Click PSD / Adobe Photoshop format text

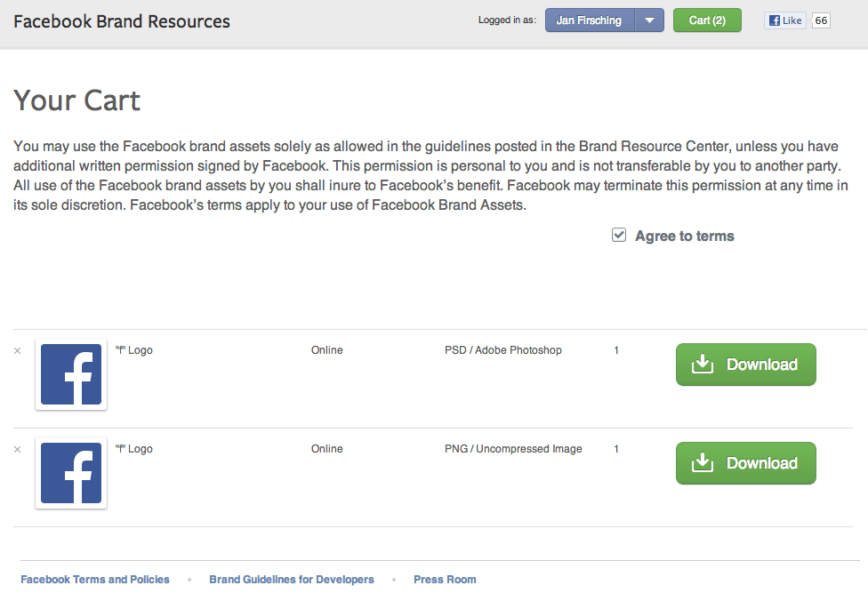pos(503,350)
